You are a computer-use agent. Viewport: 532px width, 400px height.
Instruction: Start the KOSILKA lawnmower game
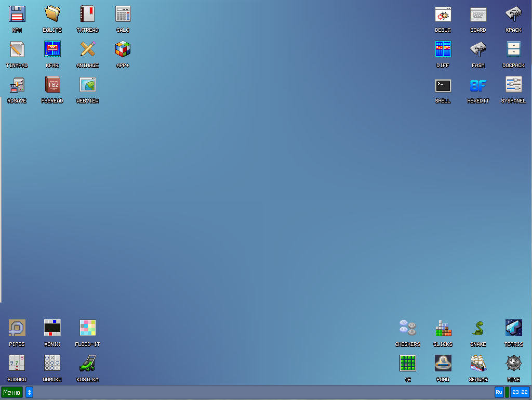coord(87,363)
